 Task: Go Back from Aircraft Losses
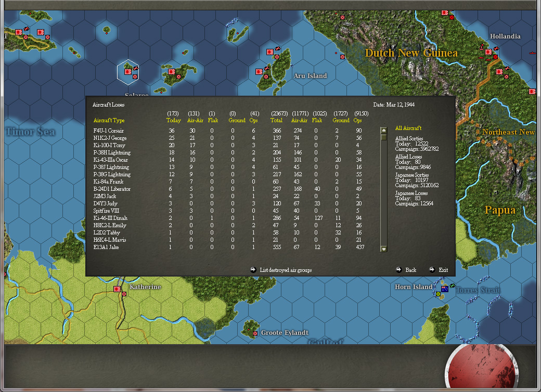tap(410, 270)
